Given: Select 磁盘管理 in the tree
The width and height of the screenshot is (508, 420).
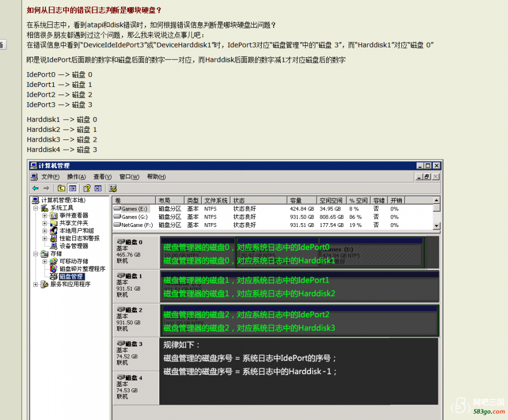Looking at the screenshot, I should [x=71, y=277].
